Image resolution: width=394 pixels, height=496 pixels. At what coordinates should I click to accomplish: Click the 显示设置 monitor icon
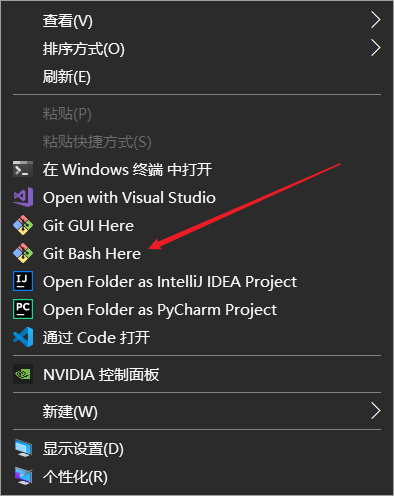pos(23,448)
